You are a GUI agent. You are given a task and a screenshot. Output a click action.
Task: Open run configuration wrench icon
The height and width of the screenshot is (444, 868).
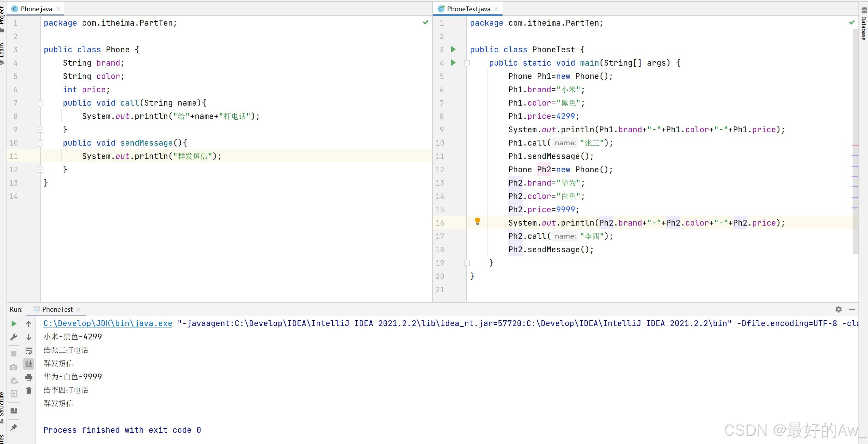(14, 337)
